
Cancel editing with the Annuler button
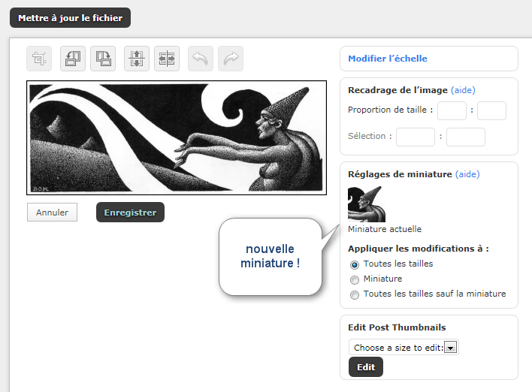pyautogui.click(x=53, y=213)
